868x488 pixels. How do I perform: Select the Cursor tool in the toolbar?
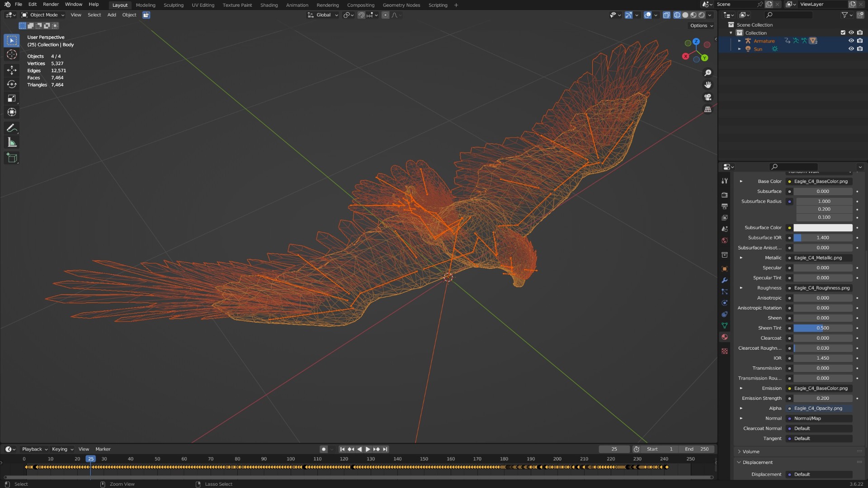click(12, 55)
